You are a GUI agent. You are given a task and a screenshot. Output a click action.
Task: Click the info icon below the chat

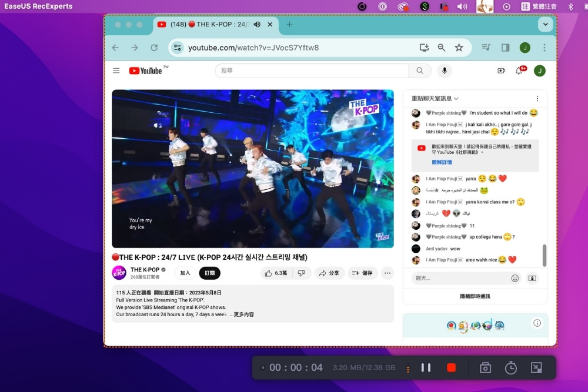(x=537, y=323)
